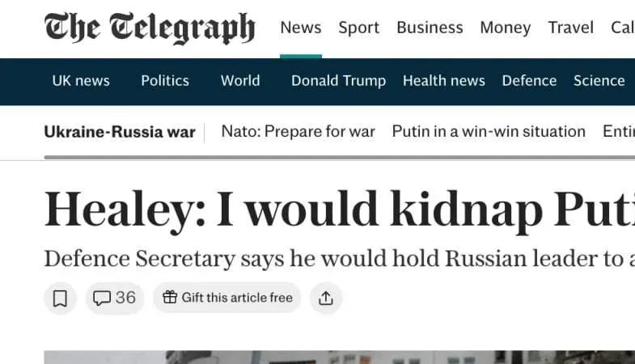Read 'Nato: Prepare for war' story

(x=298, y=132)
